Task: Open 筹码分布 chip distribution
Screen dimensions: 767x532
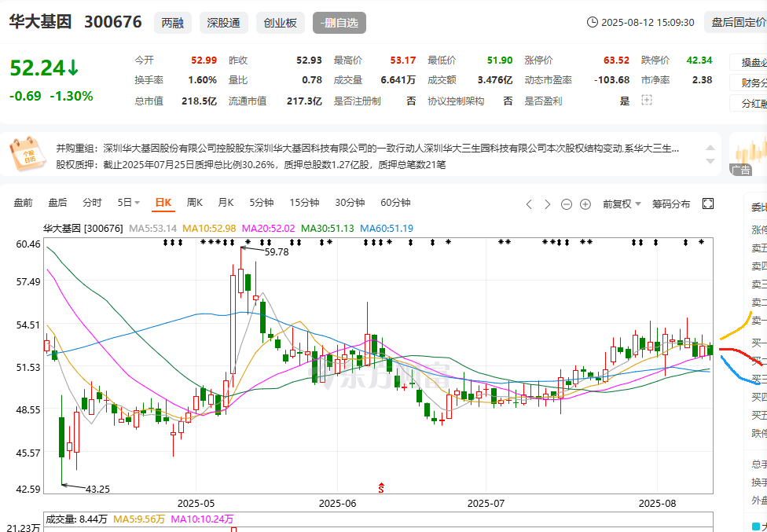Action: pos(671,204)
